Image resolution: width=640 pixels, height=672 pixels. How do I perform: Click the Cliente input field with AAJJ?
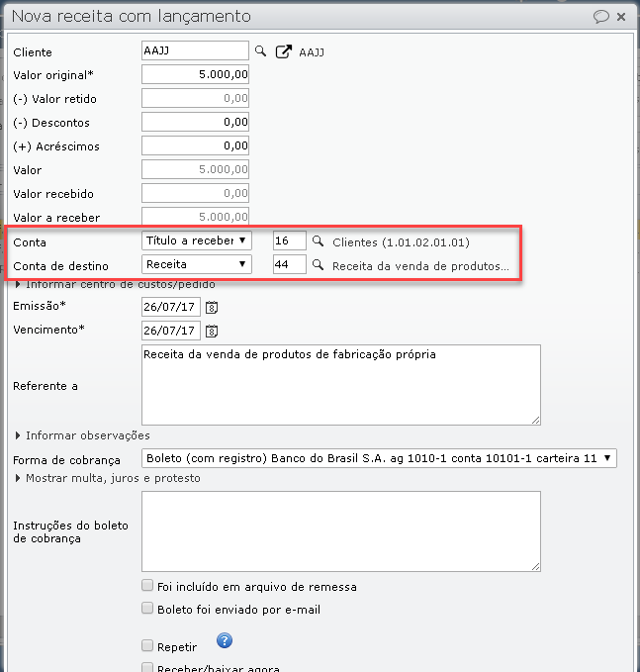click(195, 50)
